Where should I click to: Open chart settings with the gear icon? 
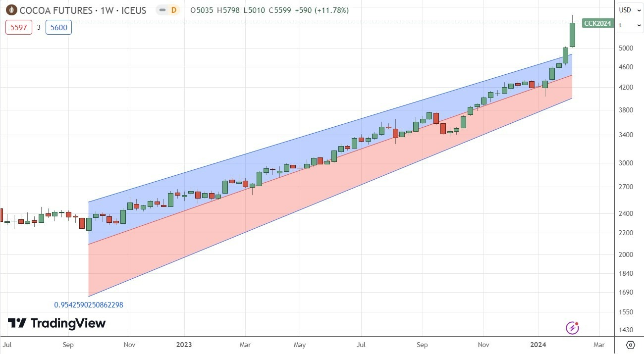[630, 345]
